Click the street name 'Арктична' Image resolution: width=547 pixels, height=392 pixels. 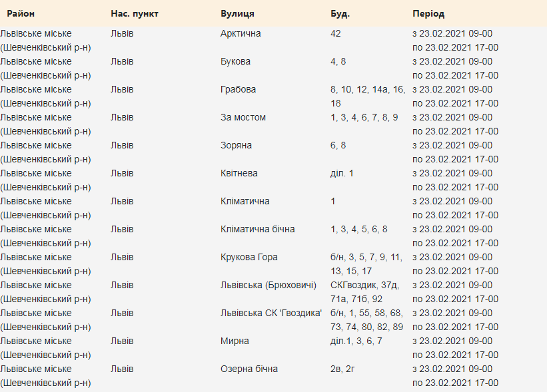[x=241, y=33]
